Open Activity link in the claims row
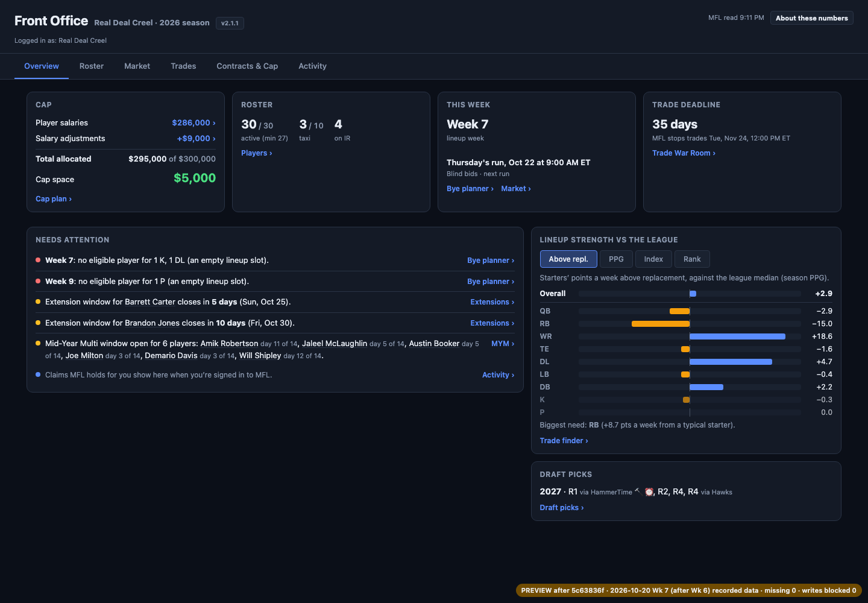 498,375
